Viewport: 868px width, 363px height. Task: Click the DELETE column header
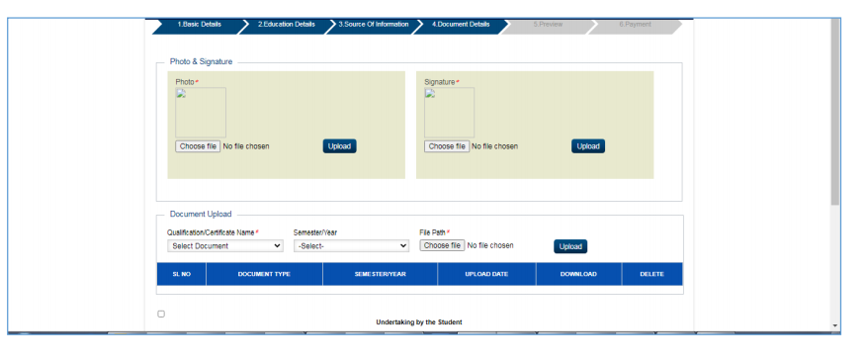[x=652, y=274]
